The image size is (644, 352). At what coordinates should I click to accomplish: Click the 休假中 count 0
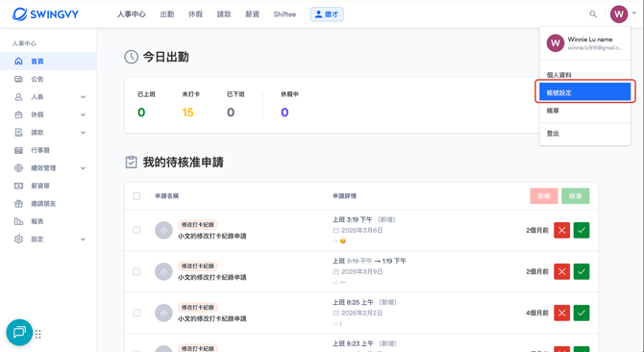coord(285,113)
